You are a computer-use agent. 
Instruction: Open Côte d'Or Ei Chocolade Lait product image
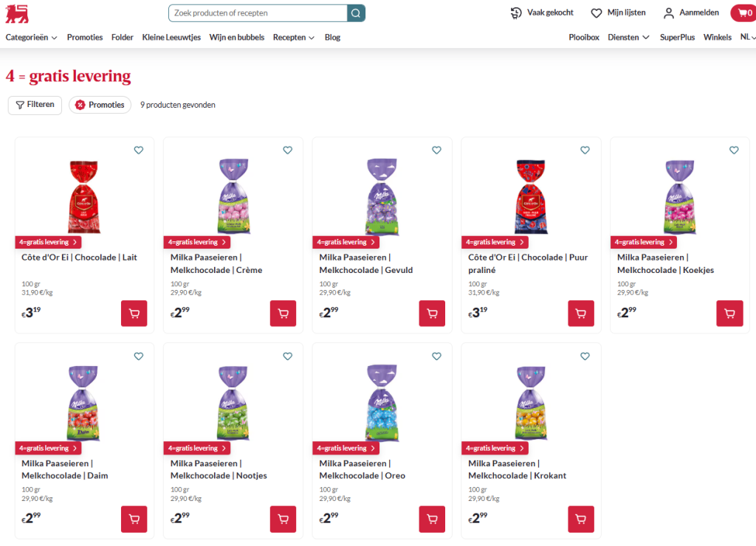(84, 196)
